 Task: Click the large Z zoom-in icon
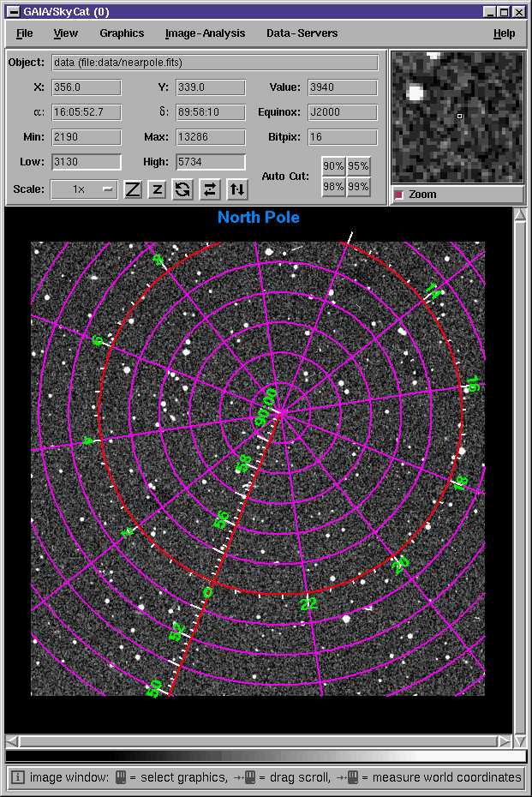click(x=133, y=189)
